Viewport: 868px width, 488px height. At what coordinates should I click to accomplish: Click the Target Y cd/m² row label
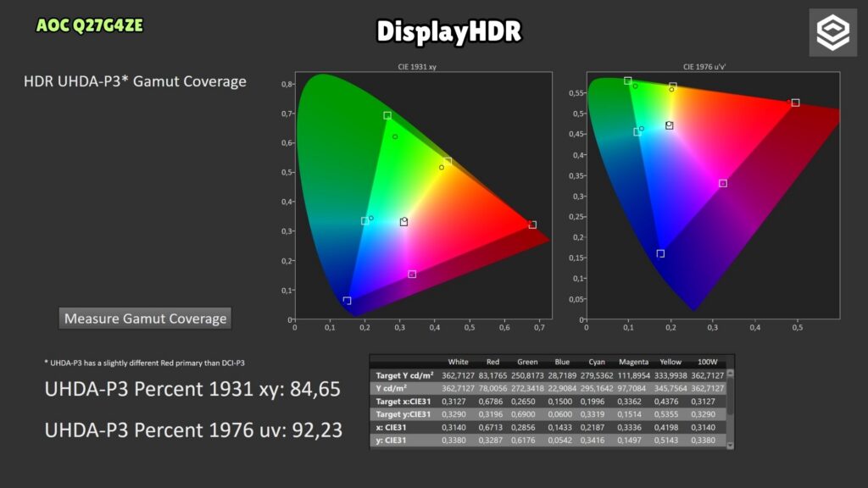pos(404,375)
